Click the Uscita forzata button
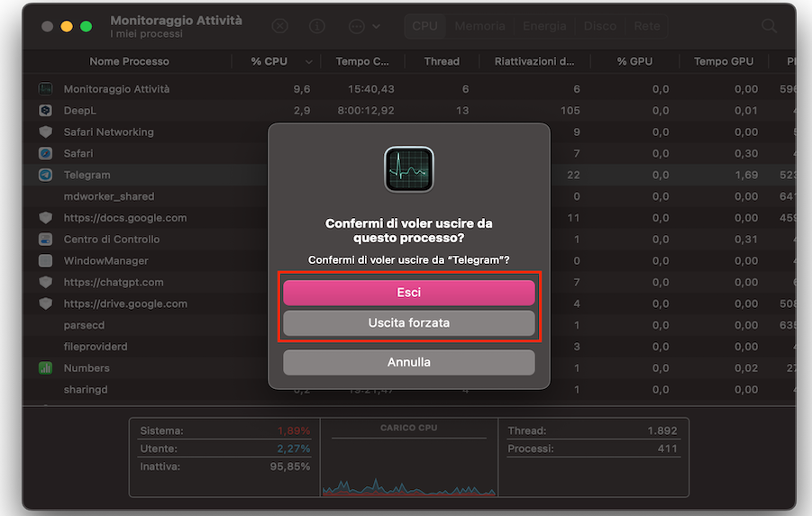The image size is (812, 516). click(x=409, y=322)
